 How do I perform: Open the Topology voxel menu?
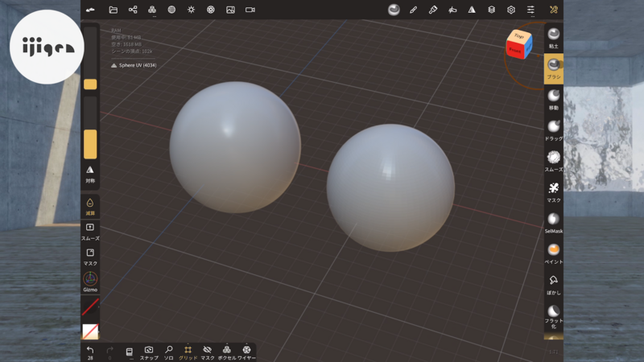[152, 10]
